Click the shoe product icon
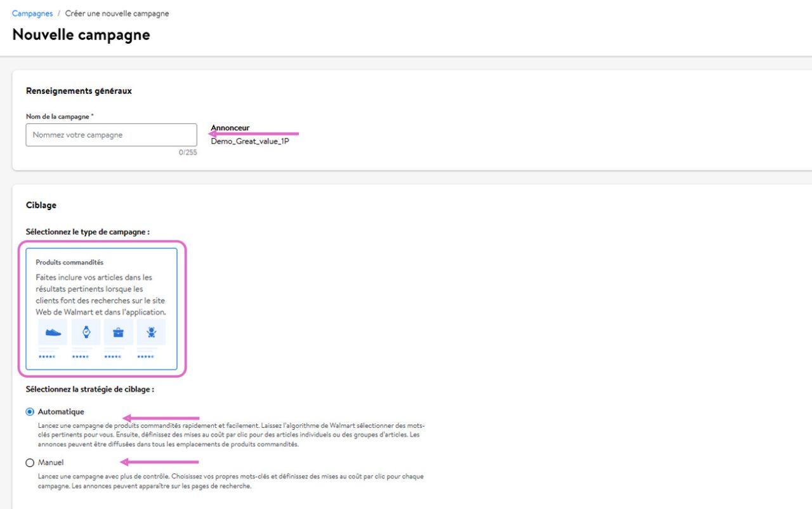Screen dimensions: 812x509 click(53, 333)
